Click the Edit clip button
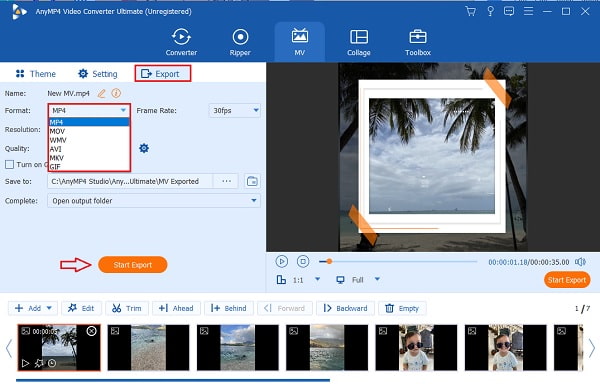Viewport: 600px width, 390px height. (x=81, y=308)
